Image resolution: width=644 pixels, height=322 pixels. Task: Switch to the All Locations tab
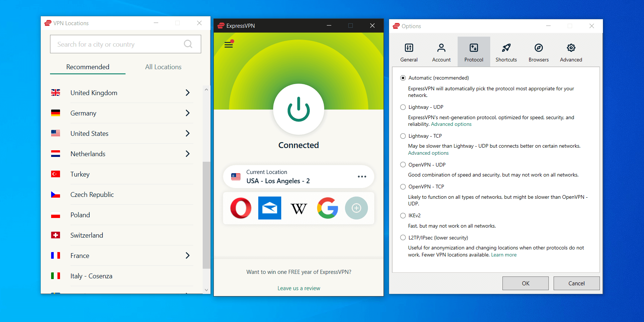point(163,67)
